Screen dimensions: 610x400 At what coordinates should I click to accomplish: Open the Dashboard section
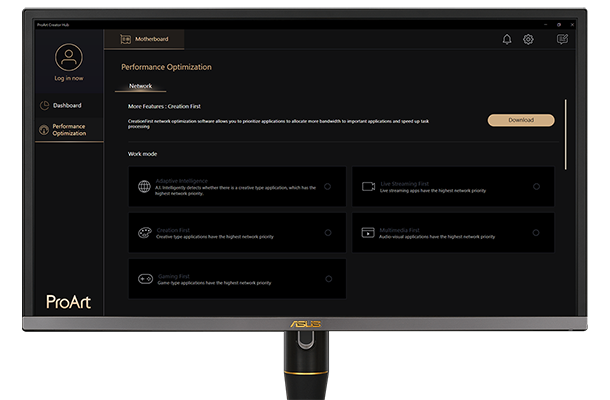69,105
